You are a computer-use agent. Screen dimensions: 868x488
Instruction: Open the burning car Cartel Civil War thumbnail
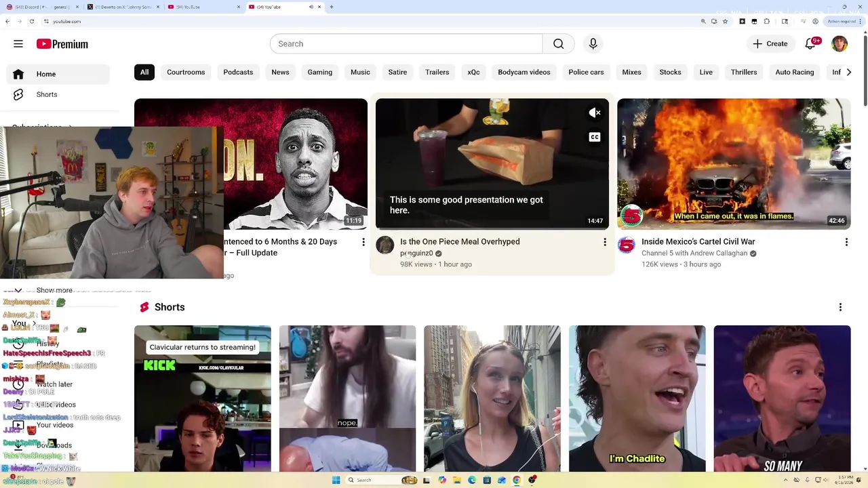coord(734,164)
